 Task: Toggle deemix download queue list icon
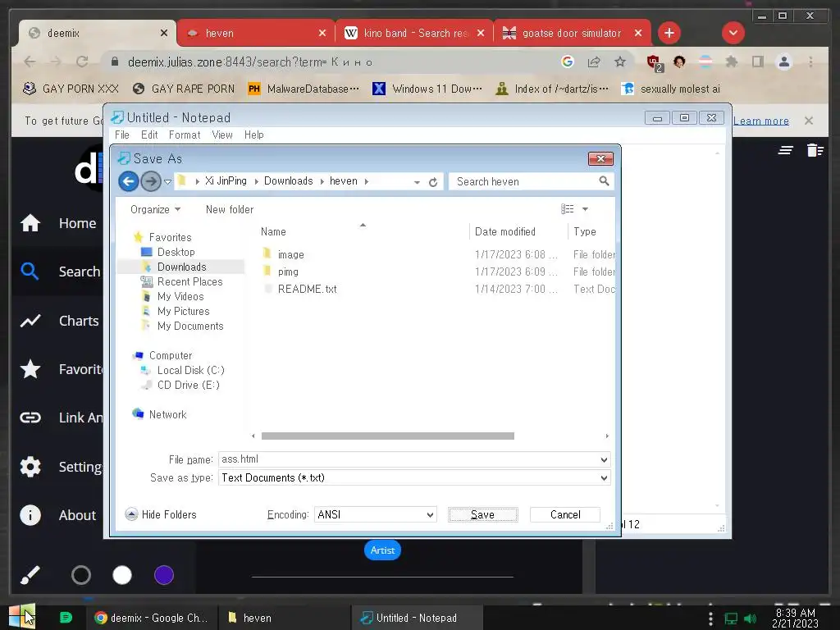click(785, 151)
